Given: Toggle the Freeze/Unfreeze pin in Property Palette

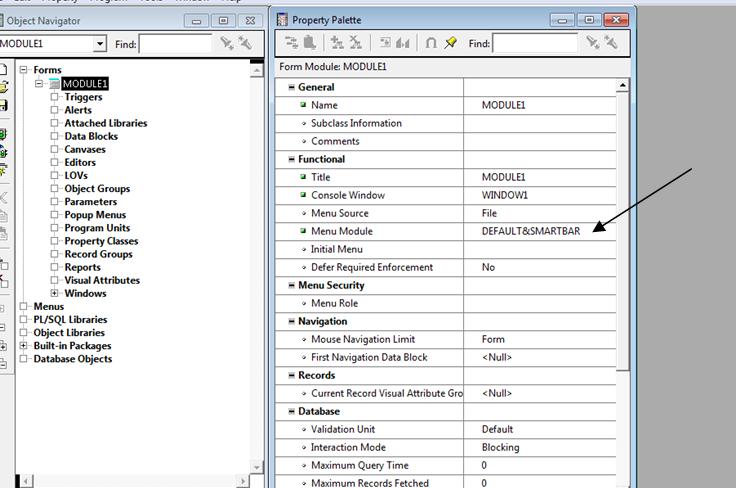Looking at the screenshot, I should coord(451,43).
